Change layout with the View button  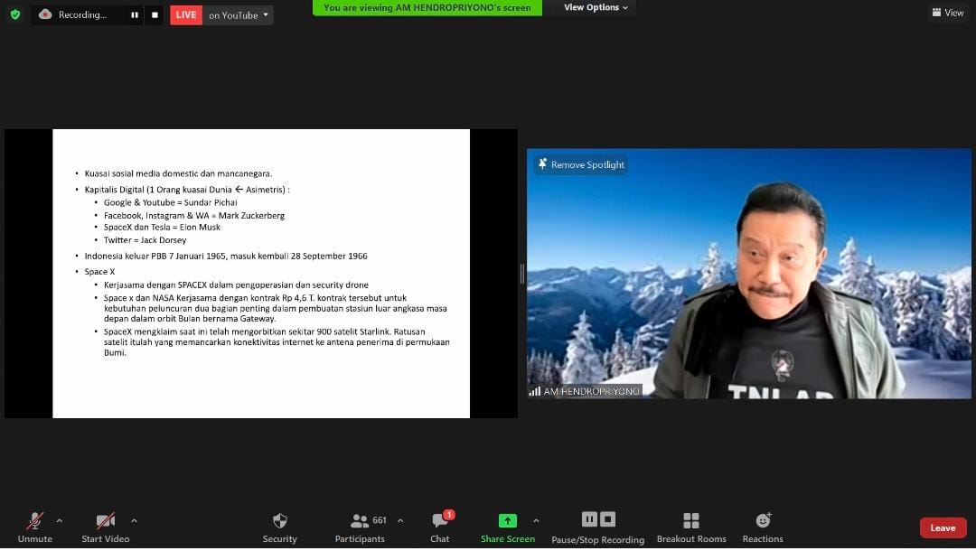(948, 13)
